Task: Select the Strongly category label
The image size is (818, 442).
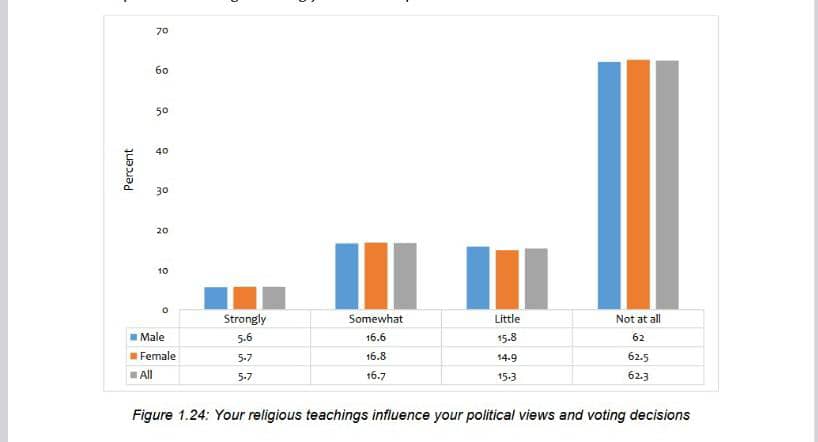Action: coord(245,319)
